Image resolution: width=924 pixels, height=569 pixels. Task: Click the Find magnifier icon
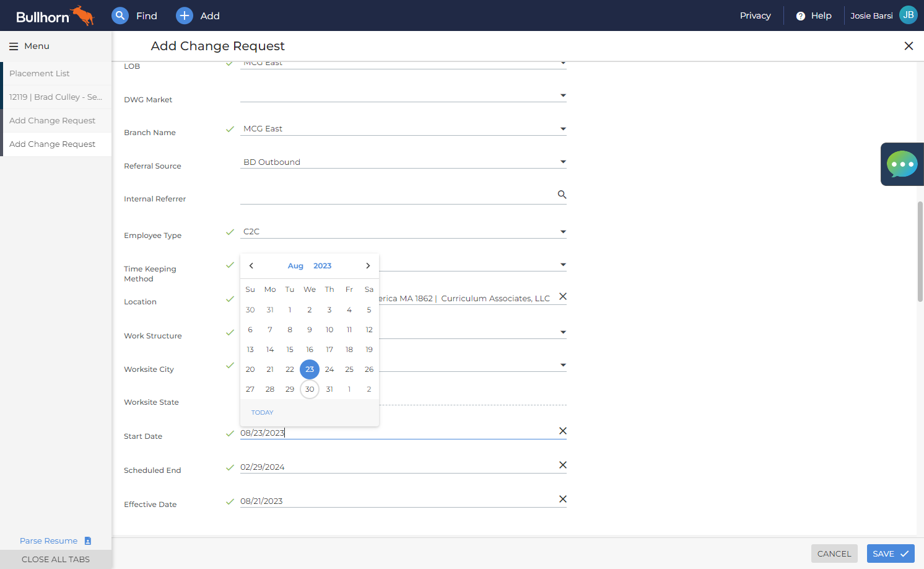(120, 15)
